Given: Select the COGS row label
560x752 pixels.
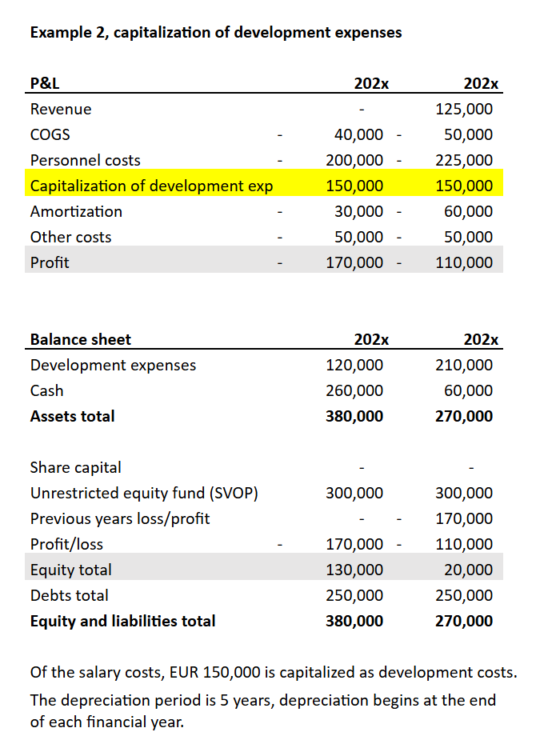Looking at the screenshot, I should click(x=50, y=134).
